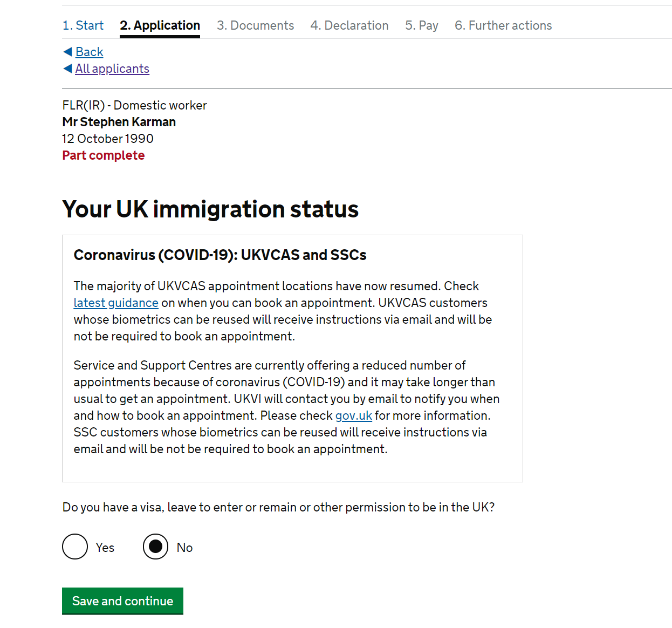Click the No option label

184,548
